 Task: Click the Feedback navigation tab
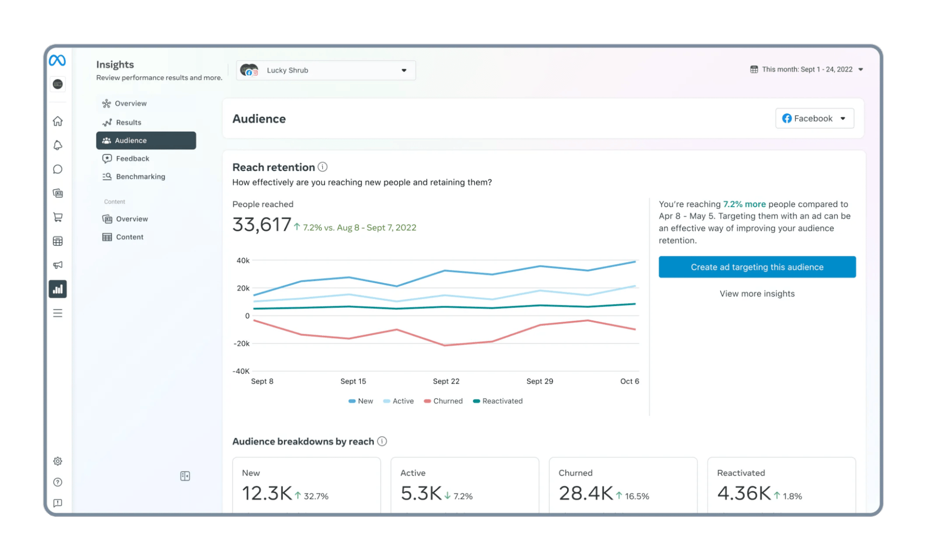tap(133, 158)
